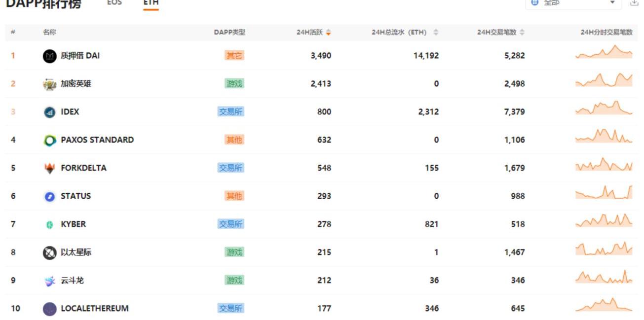The width and height of the screenshot is (644, 320).
Task: Click the sparkline chart for STATUS
Action: 604,192
